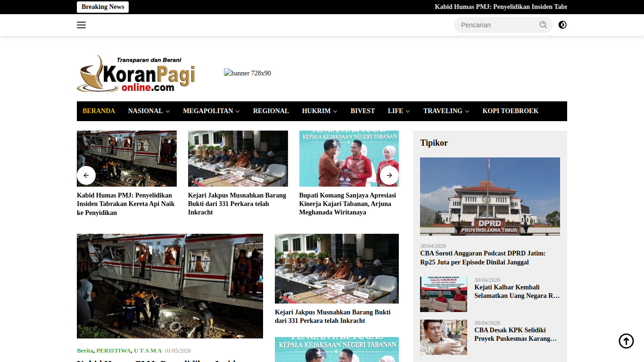The width and height of the screenshot is (644, 362).
Task: Open breaking news ticker headline Kabid Humas PMJ
Action: 501,7
